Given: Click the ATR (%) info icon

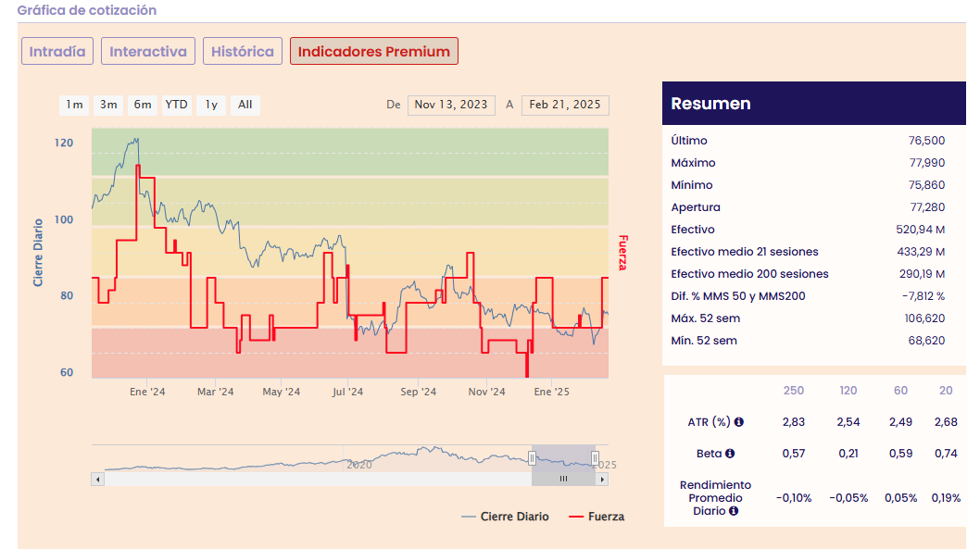Looking at the screenshot, I should tap(739, 422).
